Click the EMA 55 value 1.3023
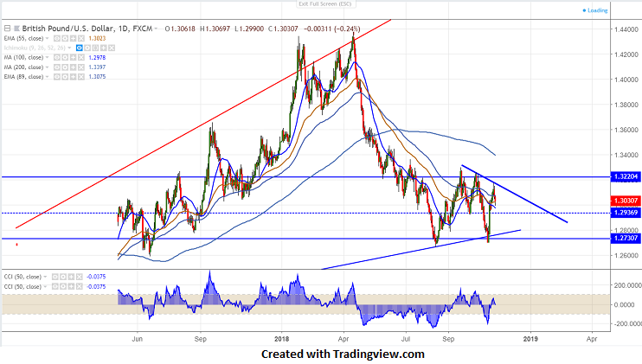The image size is (642, 364). click(x=97, y=38)
